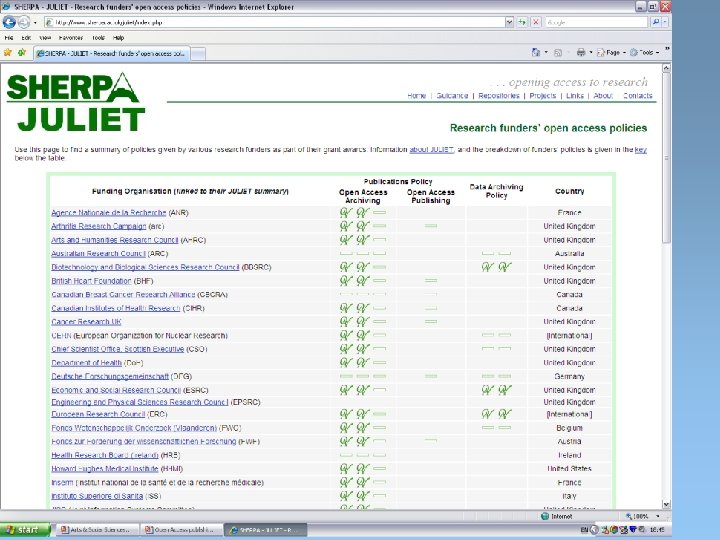Open the Edit menu
Image resolution: width=720 pixels, height=540 pixels.
26,38
